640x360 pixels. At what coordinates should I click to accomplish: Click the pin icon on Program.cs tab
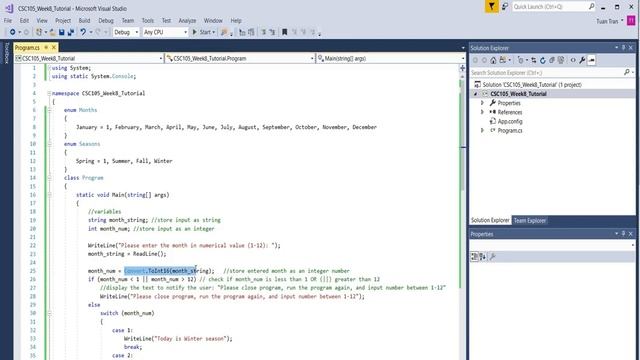coord(46,48)
